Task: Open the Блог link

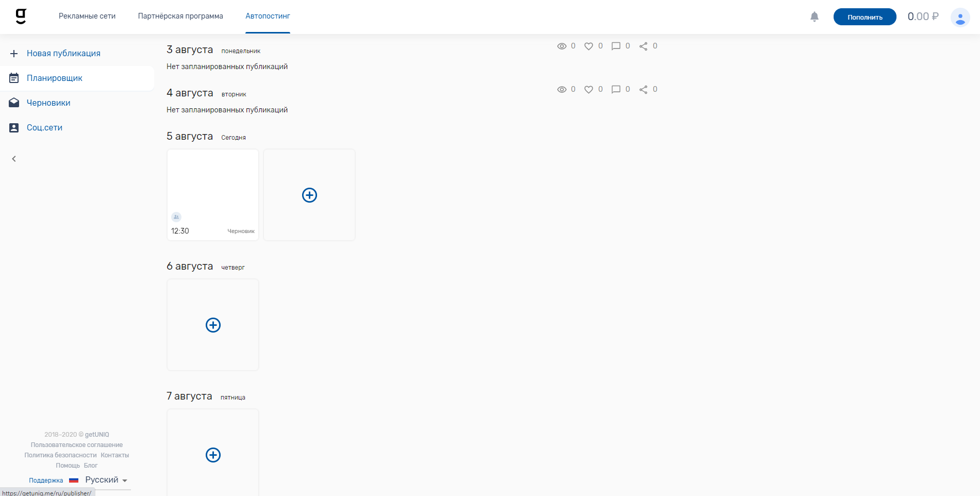Action: tap(91, 466)
